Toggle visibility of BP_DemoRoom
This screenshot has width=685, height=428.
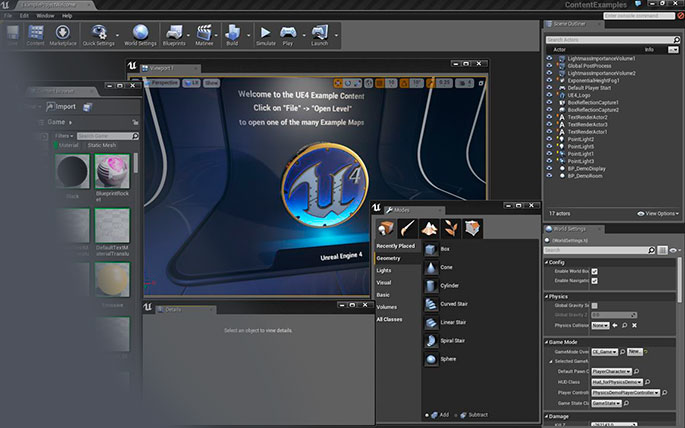[549, 176]
